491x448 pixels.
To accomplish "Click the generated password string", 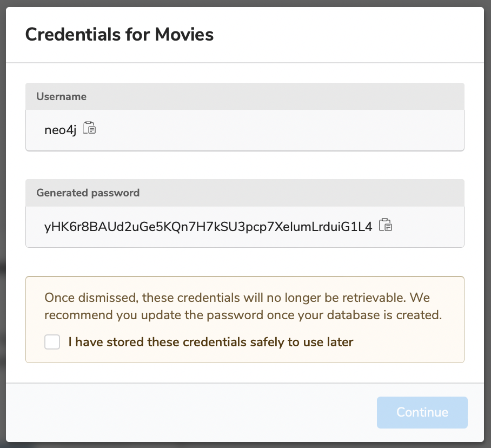I will tap(208, 227).
